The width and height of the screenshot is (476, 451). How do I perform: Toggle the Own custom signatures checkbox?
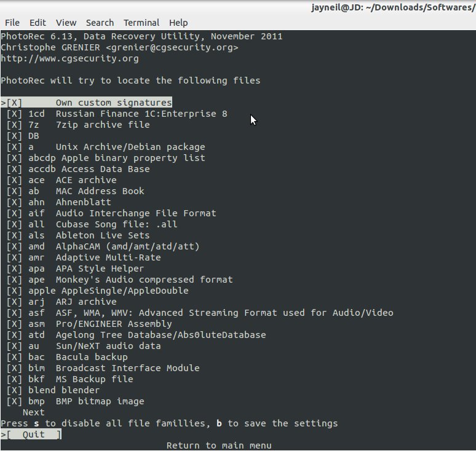pyautogui.click(x=15, y=103)
